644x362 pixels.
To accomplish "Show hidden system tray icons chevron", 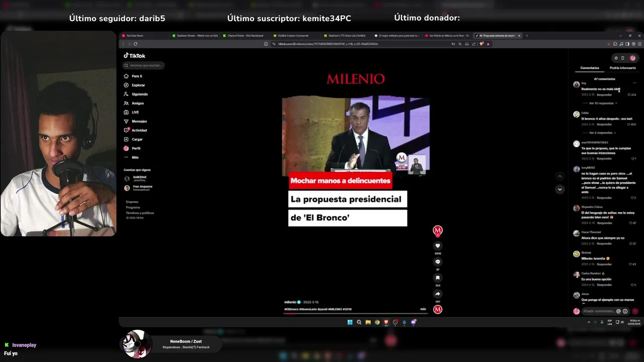I will (589, 322).
